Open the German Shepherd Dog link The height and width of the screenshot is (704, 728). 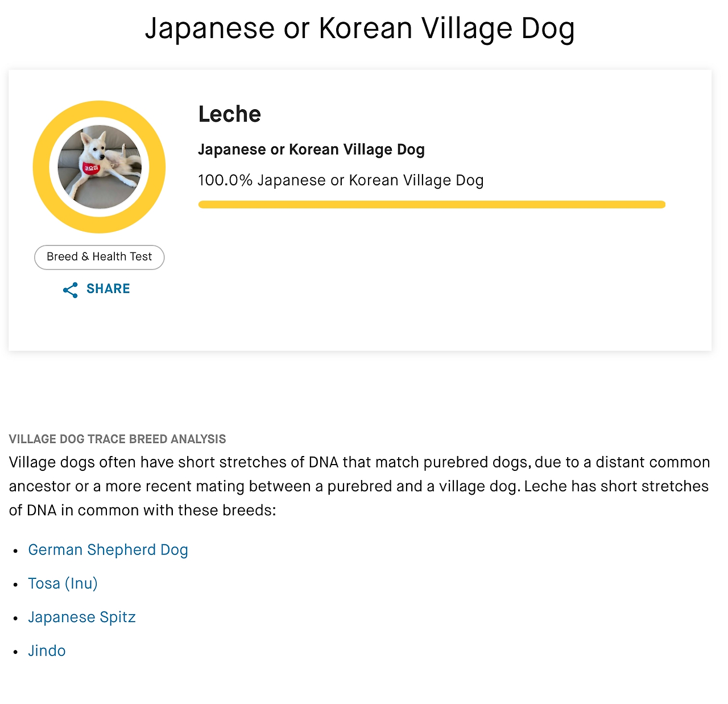[108, 550]
